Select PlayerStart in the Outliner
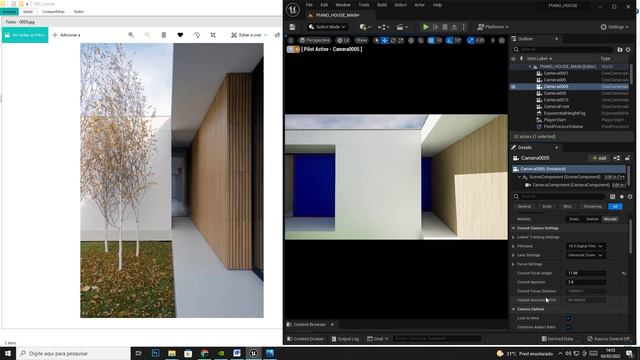The height and width of the screenshot is (360, 640). (555, 120)
